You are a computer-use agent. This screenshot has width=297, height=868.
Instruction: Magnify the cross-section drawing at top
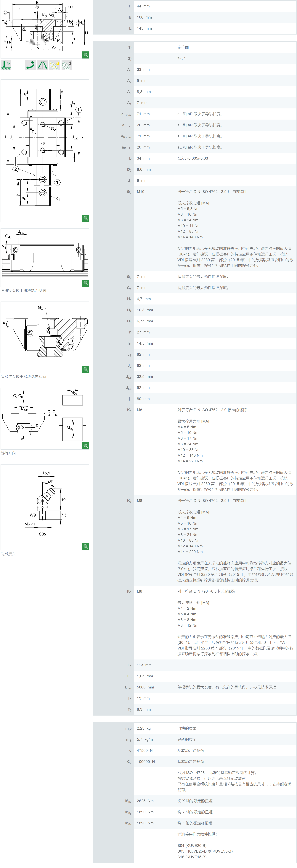pos(86,55)
